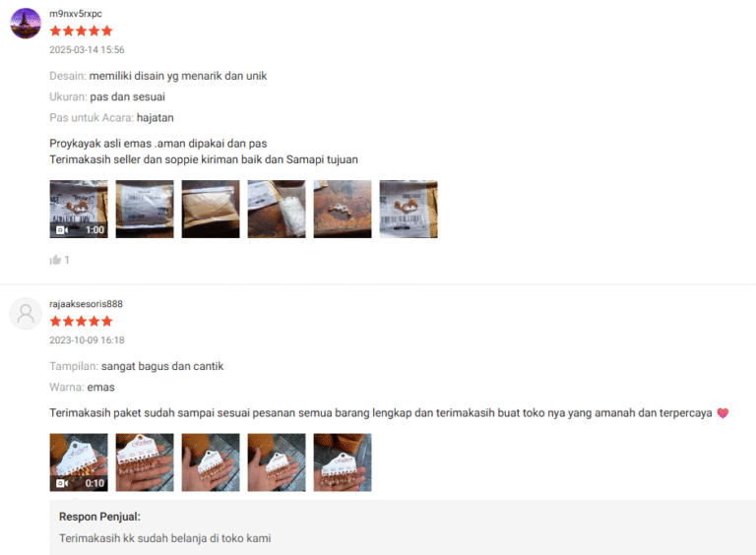Click the camera icon on 1:00 video

click(62, 230)
